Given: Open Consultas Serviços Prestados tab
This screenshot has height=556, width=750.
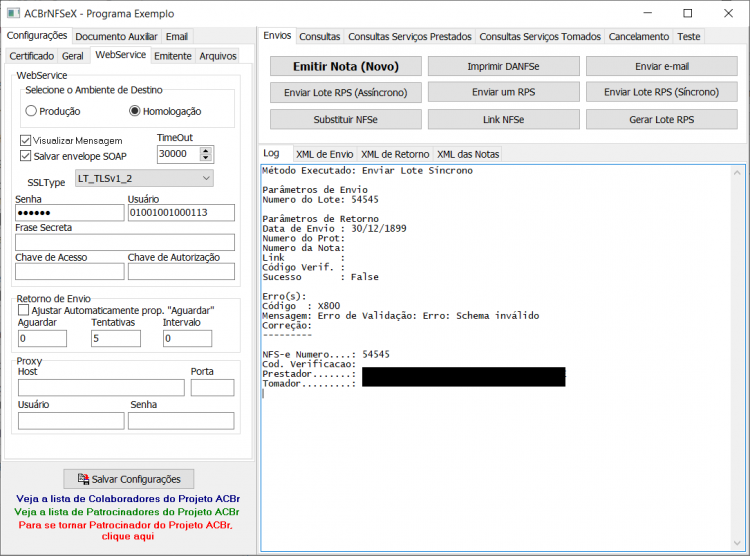Looking at the screenshot, I should point(410,37).
